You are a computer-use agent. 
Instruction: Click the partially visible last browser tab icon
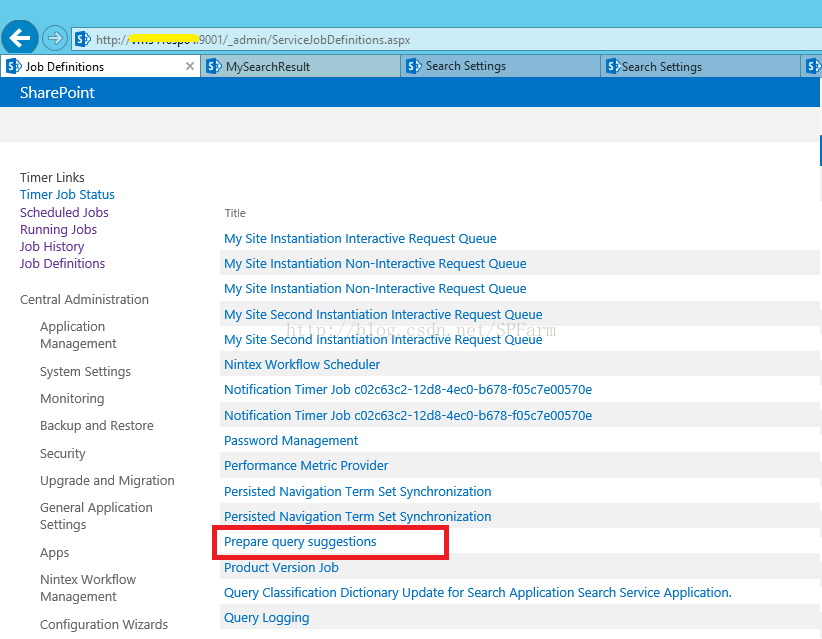tap(813, 67)
